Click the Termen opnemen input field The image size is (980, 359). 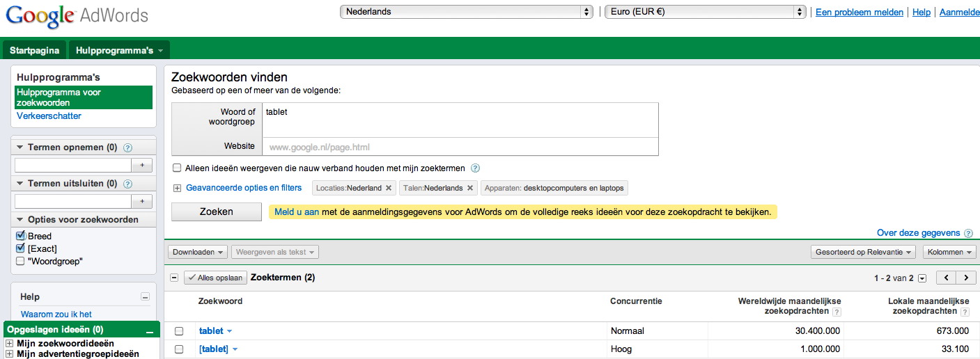(73, 166)
